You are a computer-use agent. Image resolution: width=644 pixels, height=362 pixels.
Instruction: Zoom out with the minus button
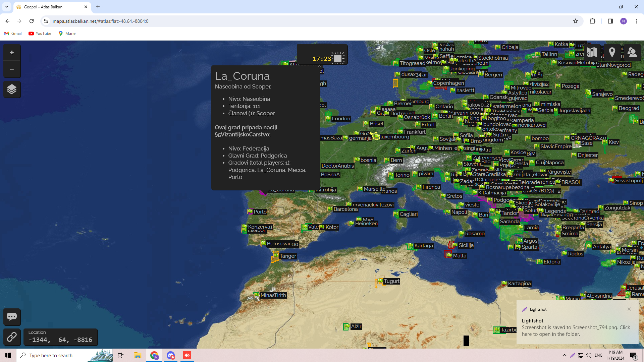(x=12, y=69)
